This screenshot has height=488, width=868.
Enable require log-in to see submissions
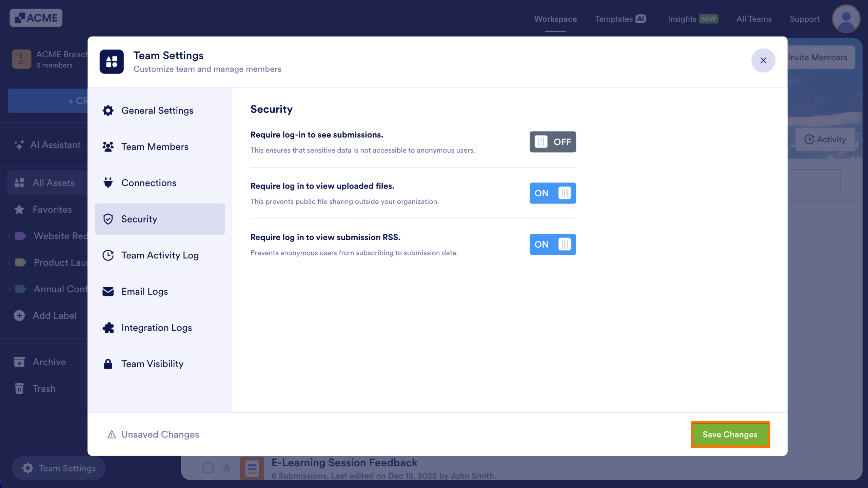552,142
